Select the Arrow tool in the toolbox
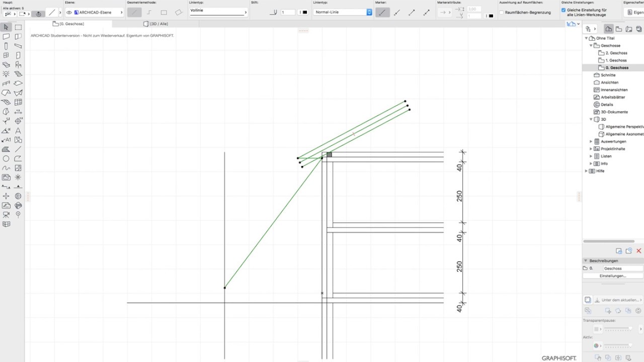Screen dimensions: 644x362 (6, 27)
